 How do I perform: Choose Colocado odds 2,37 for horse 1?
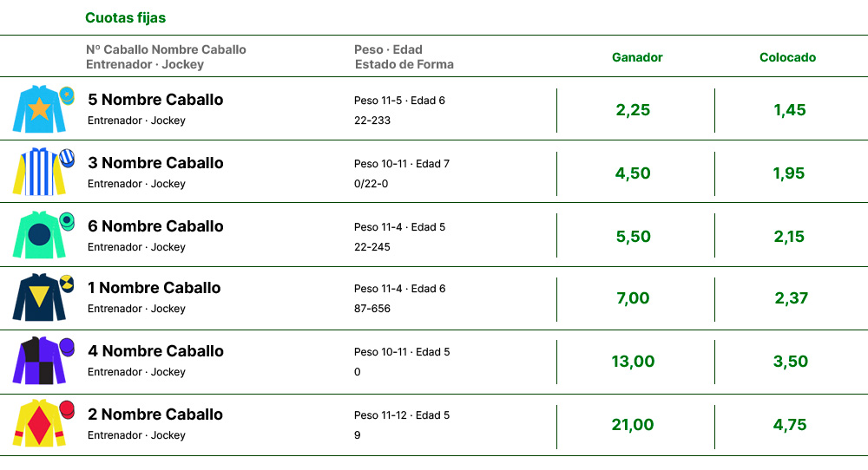click(x=791, y=298)
